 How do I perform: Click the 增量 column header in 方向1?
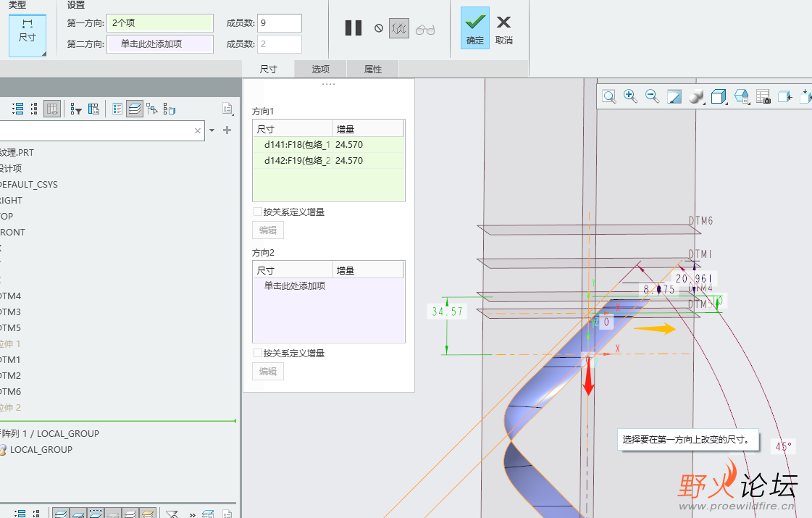(368, 129)
